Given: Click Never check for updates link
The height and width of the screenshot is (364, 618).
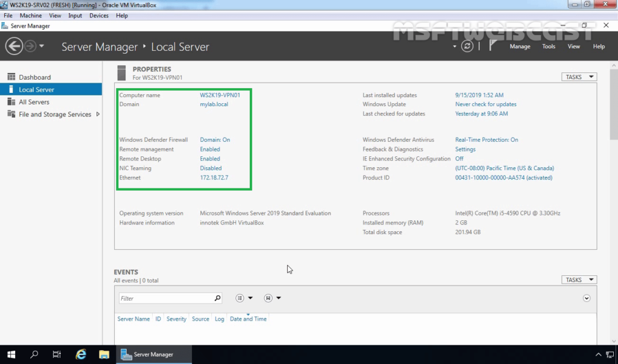Looking at the screenshot, I should (x=486, y=104).
